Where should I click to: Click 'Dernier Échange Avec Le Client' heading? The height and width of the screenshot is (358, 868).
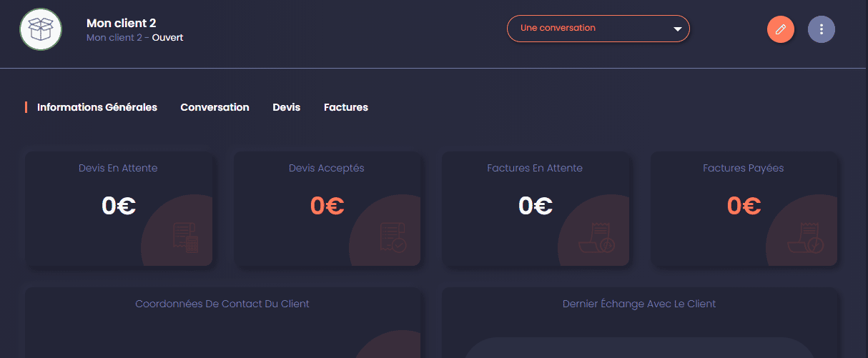pos(639,304)
